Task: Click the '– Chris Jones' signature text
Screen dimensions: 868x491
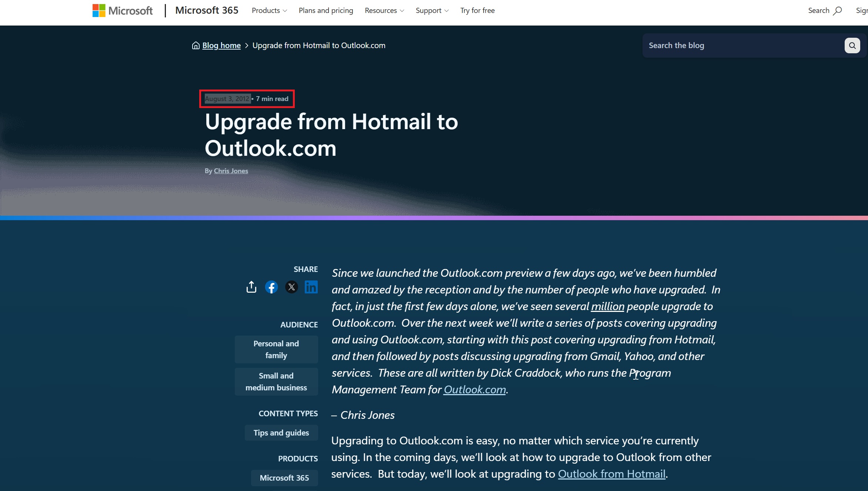Action: point(363,415)
